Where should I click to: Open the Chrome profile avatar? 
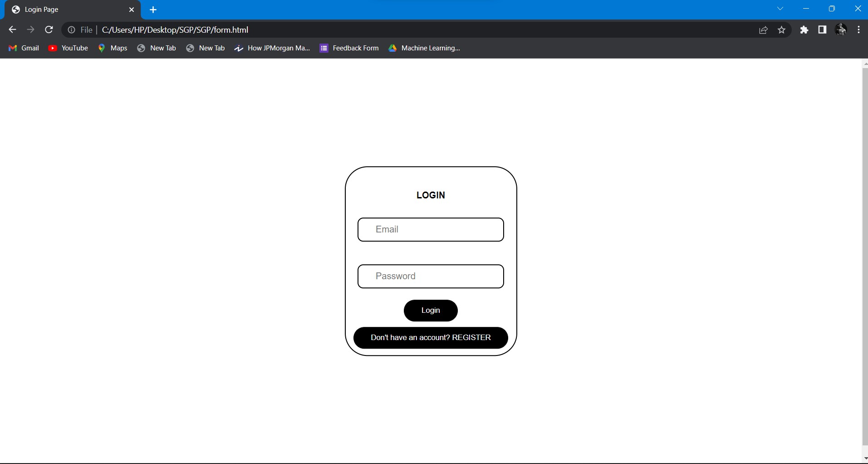coord(841,30)
